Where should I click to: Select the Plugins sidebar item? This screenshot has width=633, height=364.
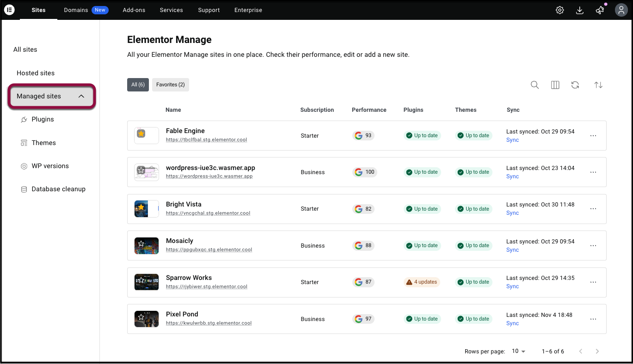pyautogui.click(x=43, y=119)
